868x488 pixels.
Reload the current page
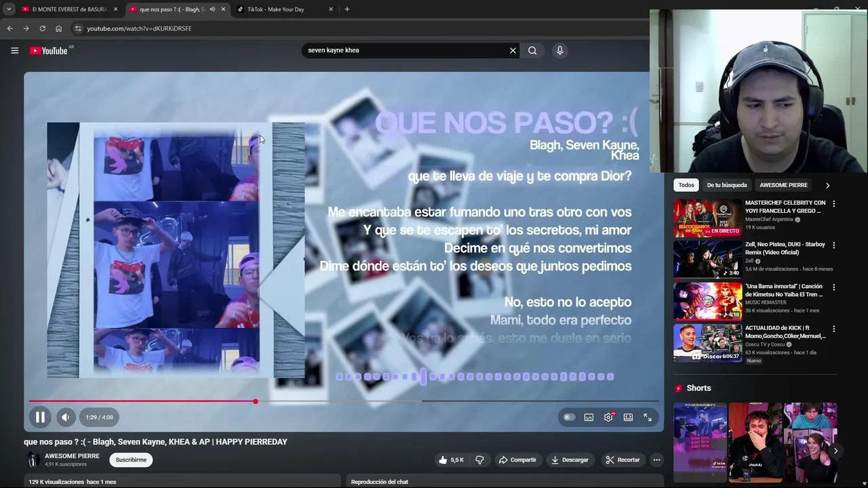click(42, 28)
